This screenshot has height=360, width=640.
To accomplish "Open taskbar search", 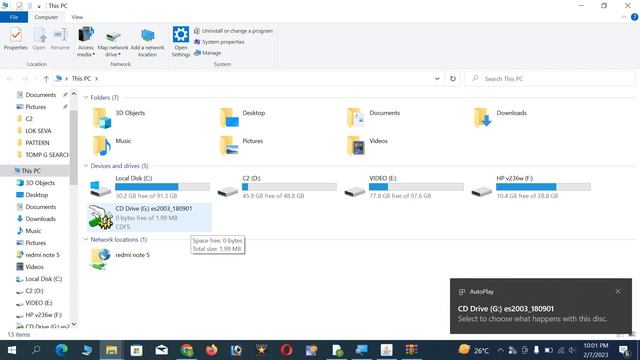I will [x=36, y=350].
